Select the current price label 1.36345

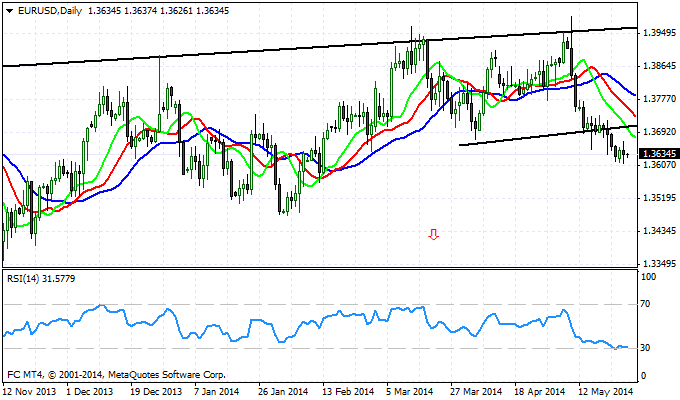tap(659, 154)
